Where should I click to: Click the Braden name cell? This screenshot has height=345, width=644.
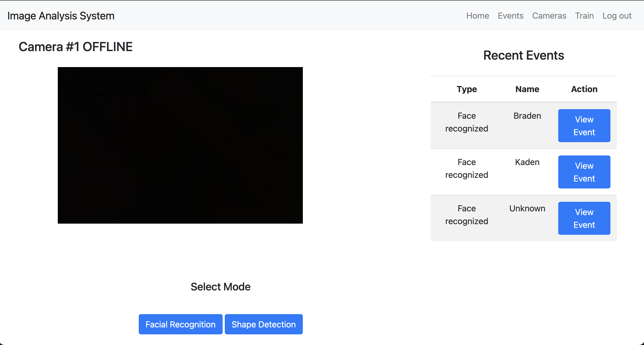pyautogui.click(x=527, y=116)
